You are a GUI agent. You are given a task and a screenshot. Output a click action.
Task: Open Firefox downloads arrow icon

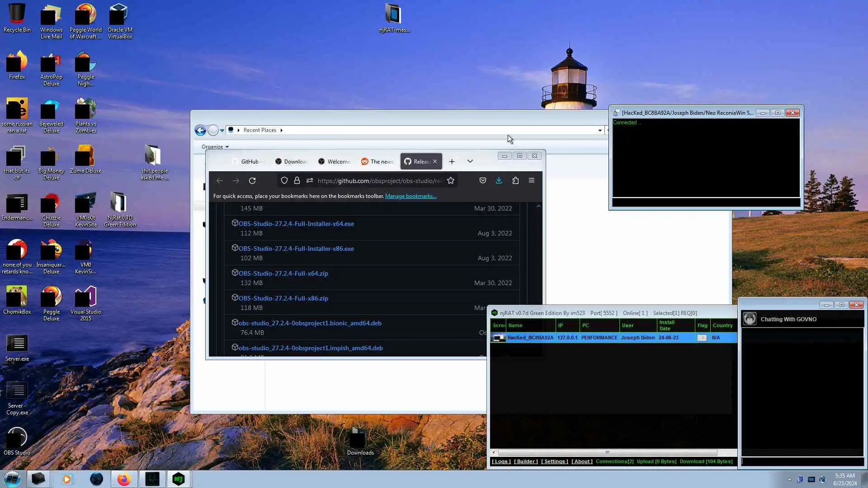point(499,180)
